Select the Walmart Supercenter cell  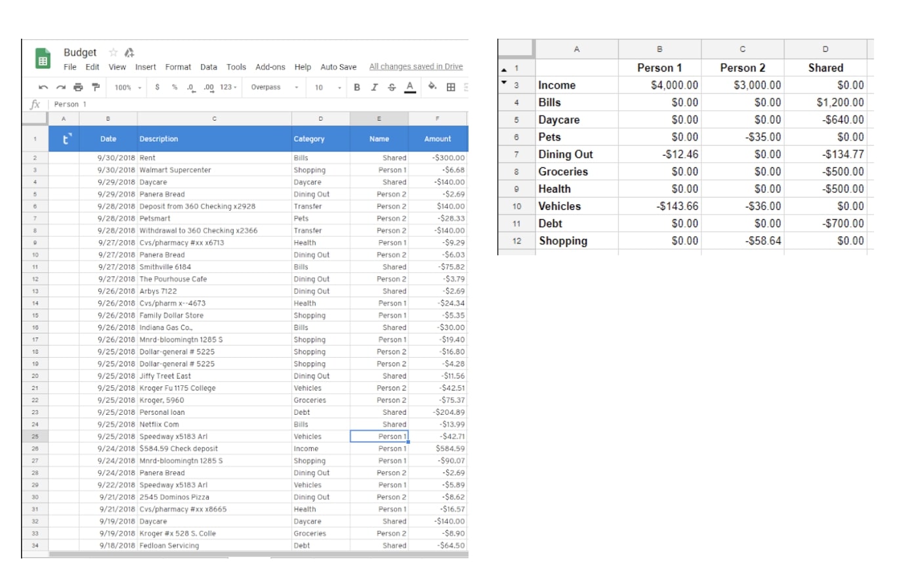click(x=215, y=170)
